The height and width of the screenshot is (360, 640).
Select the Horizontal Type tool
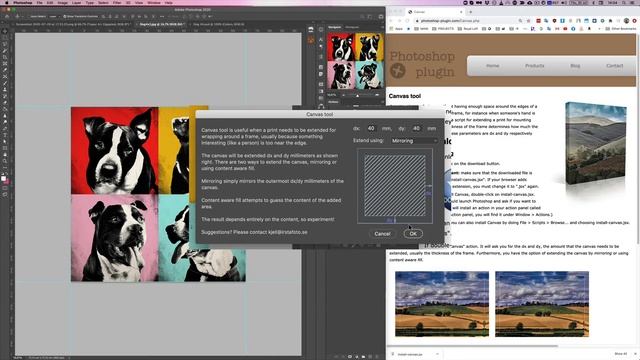coord(5,135)
